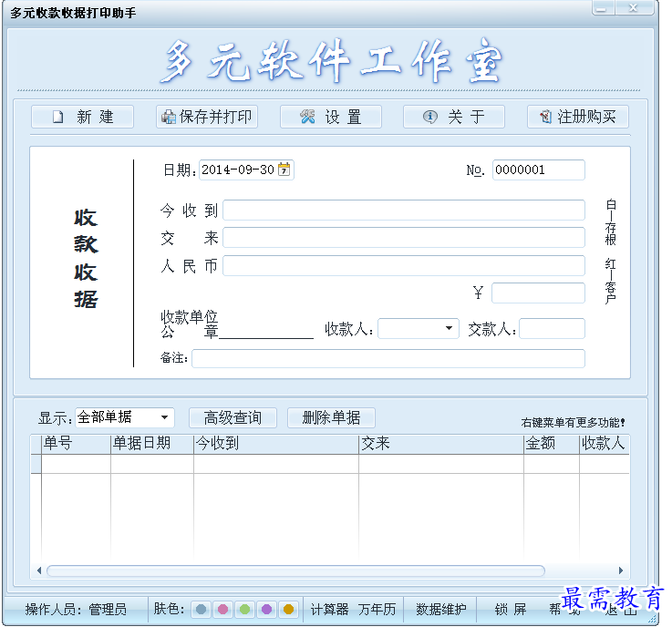
Task: Expand the 显示 全部单据 dropdown
Action: [164, 417]
